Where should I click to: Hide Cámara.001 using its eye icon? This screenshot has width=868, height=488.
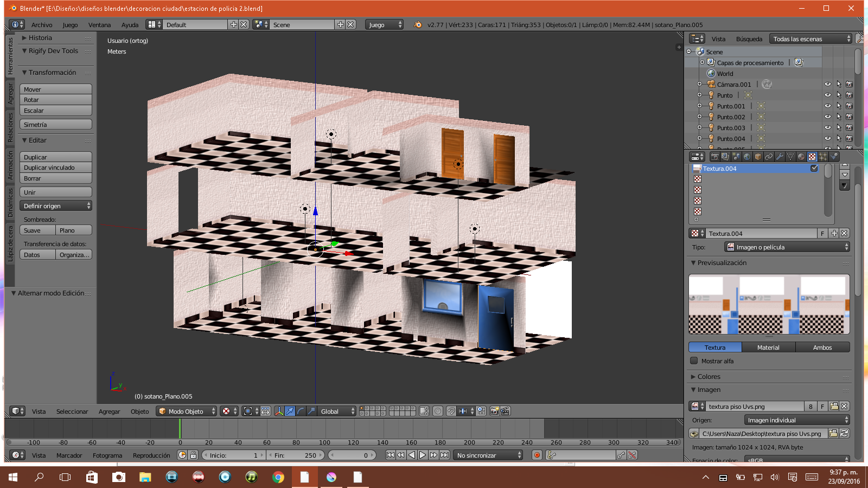(x=827, y=85)
